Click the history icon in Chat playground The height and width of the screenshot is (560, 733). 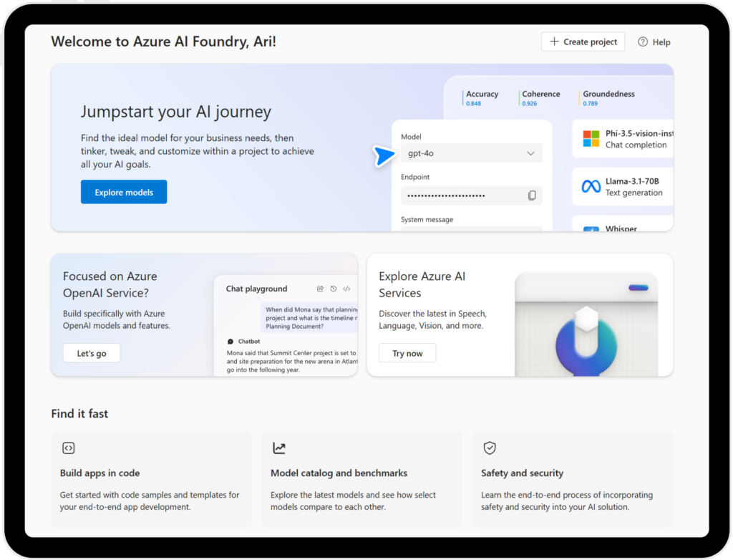pyautogui.click(x=334, y=289)
